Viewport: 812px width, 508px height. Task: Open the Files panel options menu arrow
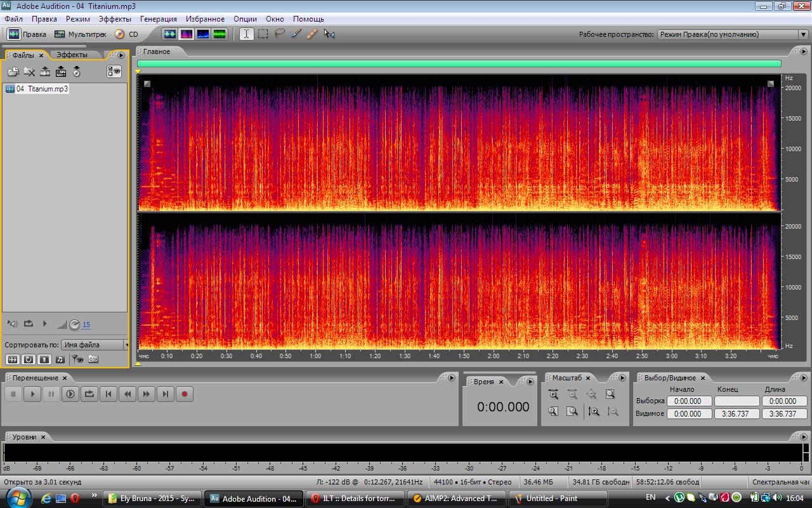point(121,55)
